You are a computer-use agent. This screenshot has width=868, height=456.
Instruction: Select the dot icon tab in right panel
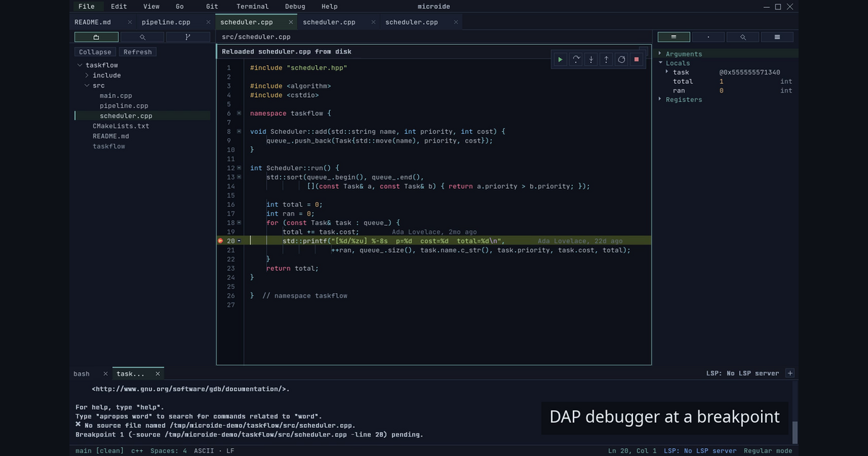(x=708, y=37)
